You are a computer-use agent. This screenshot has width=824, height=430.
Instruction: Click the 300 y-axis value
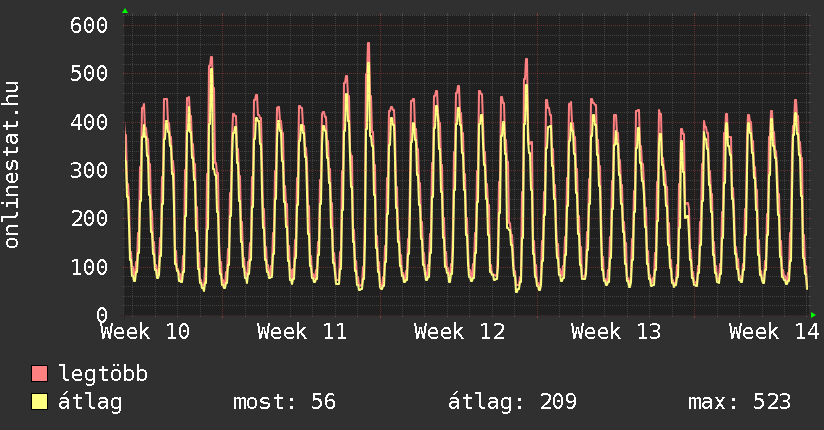point(88,170)
